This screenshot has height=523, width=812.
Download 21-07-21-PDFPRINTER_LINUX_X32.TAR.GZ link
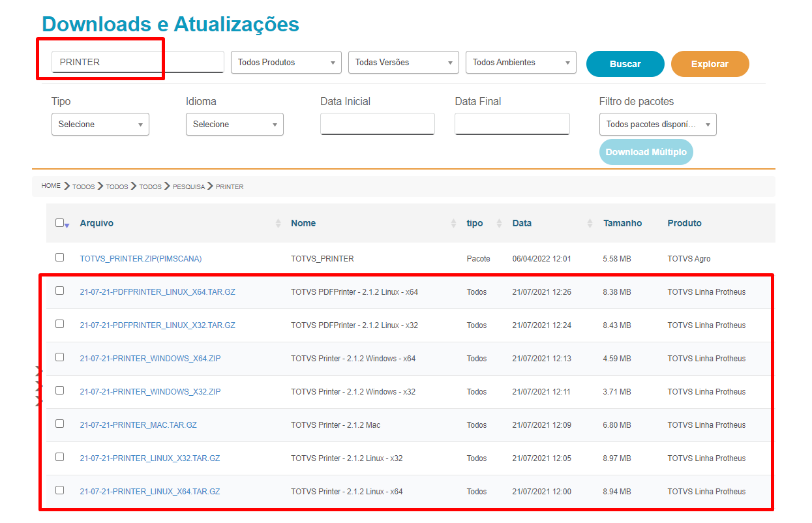pyautogui.click(x=157, y=325)
